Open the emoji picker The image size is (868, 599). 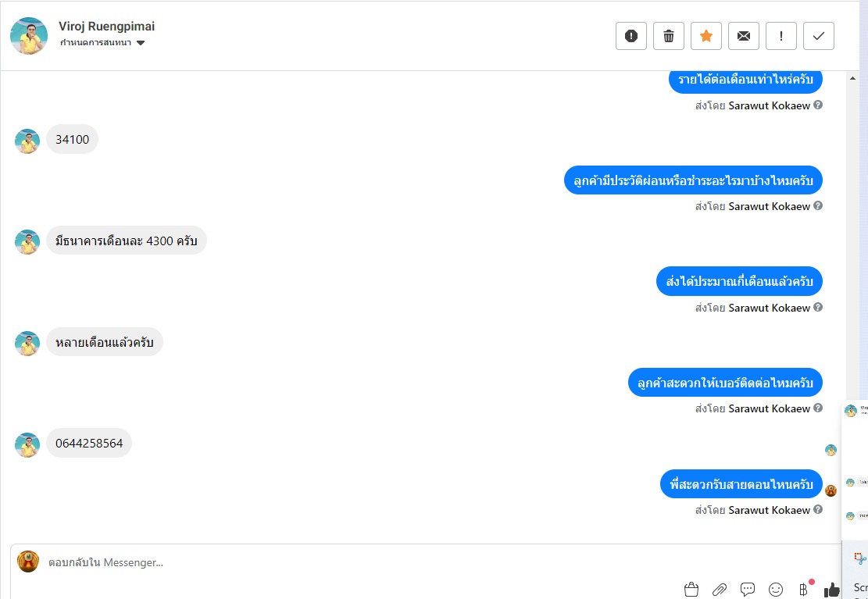tap(776, 590)
